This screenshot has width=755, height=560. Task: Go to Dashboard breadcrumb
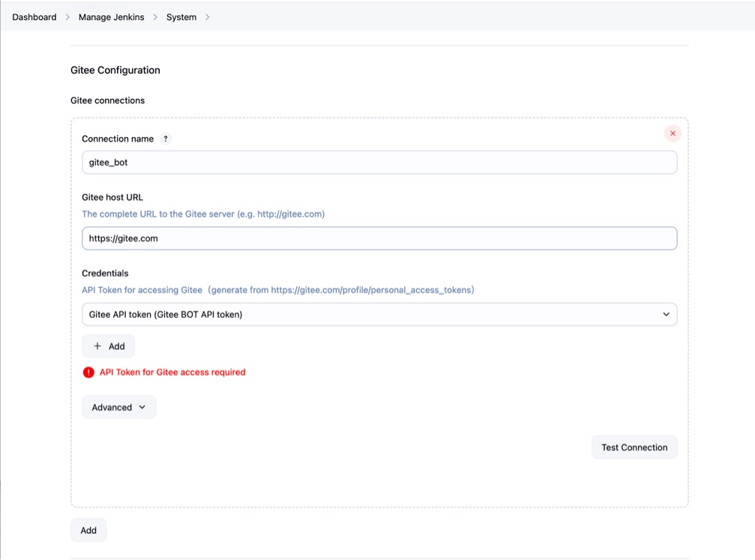[34, 17]
